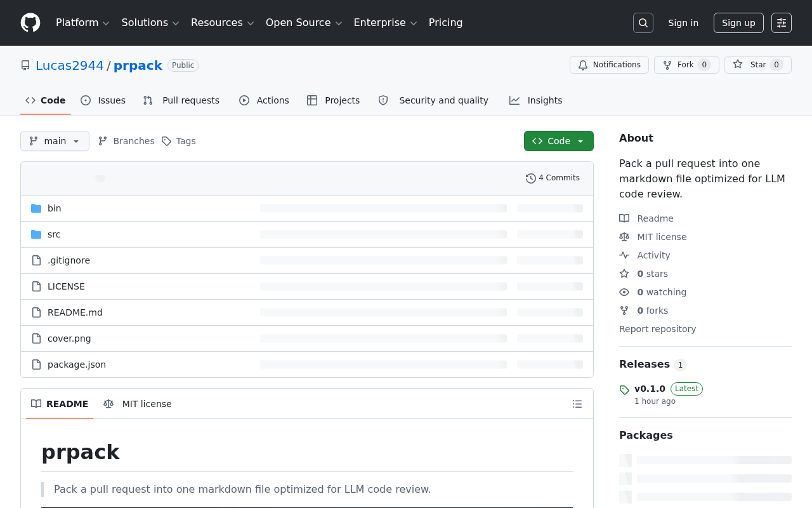The width and height of the screenshot is (812, 508).
Task: Click the Sign in link
Action: point(683,23)
